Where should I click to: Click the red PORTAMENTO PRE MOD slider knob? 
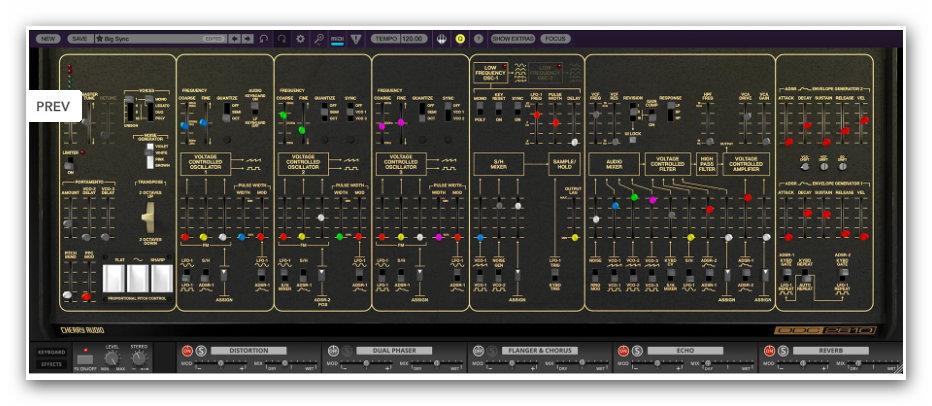tap(86, 296)
